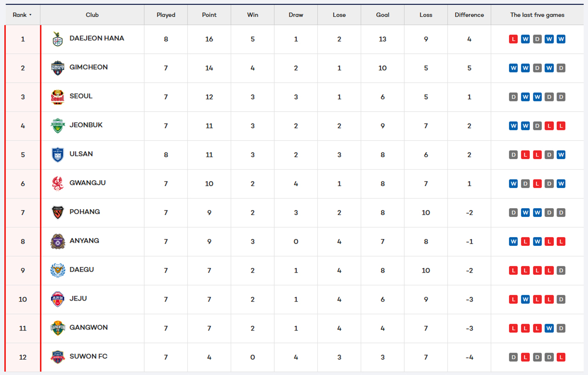588x375 pixels.
Task: Click the first gray D badge for Seoul
Action: pyautogui.click(x=513, y=97)
